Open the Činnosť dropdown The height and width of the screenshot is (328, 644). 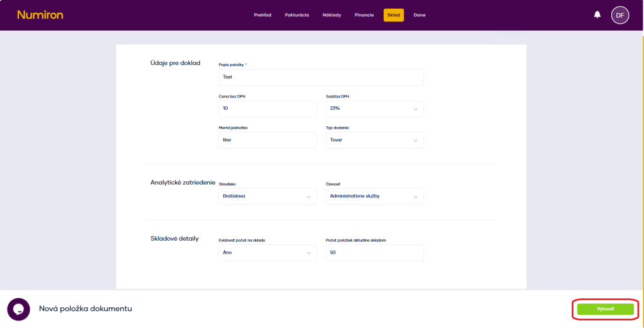[374, 196]
